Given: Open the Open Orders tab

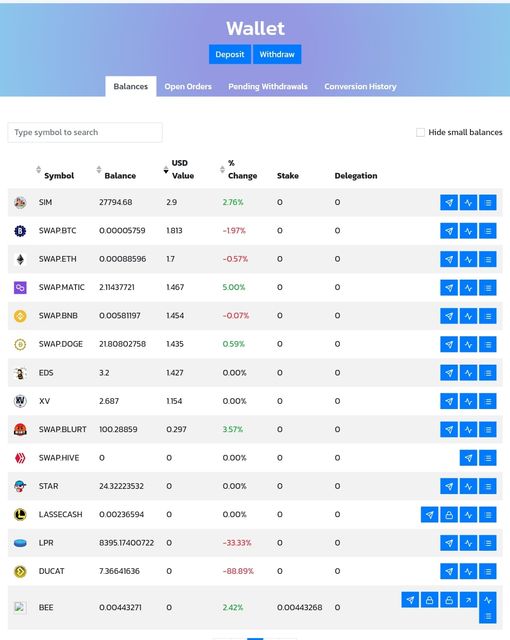Looking at the screenshot, I should 188,87.
